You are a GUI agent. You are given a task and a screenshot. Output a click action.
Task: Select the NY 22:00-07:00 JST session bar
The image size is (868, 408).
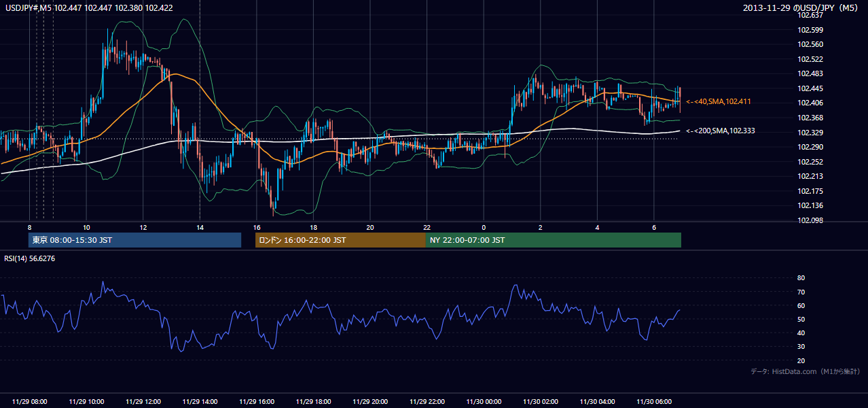pos(554,240)
